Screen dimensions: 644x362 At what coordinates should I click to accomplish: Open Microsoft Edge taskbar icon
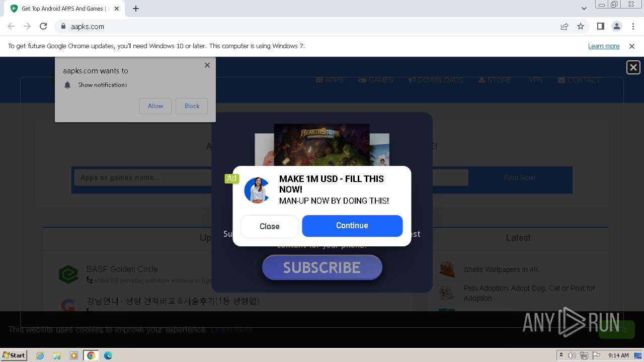(108, 355)
